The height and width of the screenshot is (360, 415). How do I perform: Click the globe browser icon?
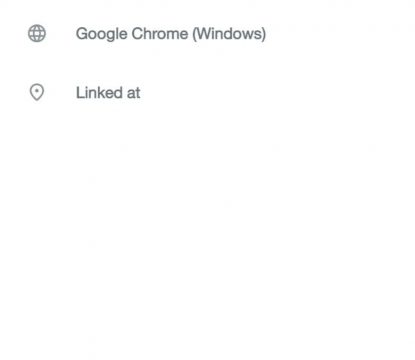pos(37,33)
